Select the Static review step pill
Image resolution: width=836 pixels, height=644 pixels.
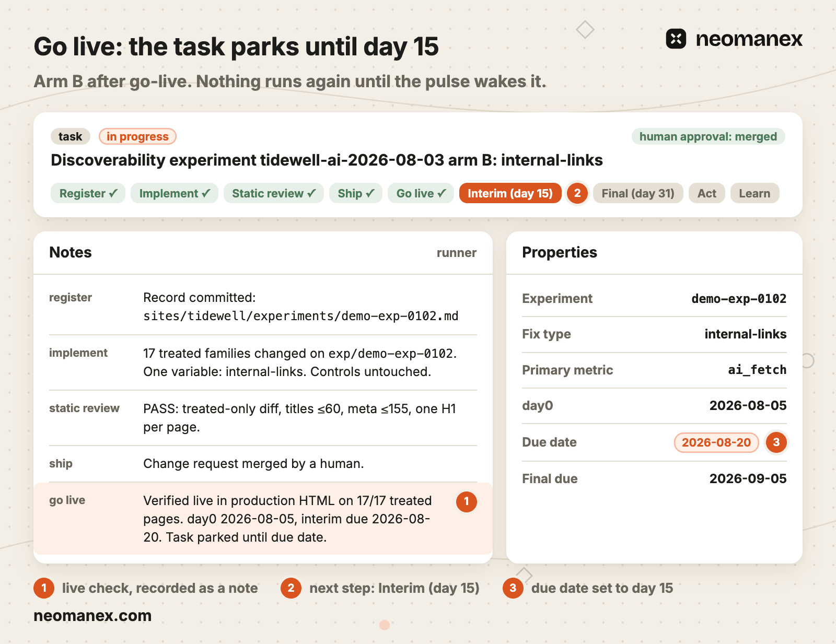[274, 193]
